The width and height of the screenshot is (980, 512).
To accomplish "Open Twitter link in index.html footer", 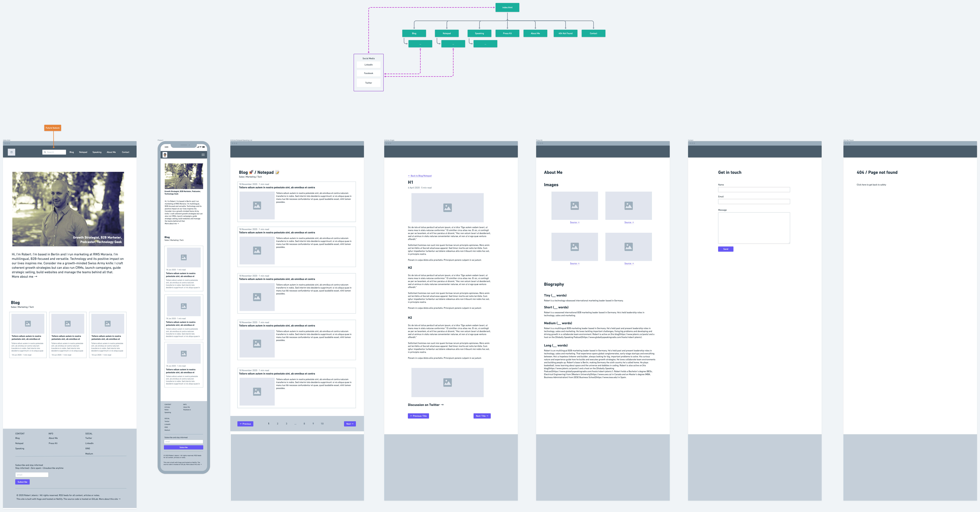I will click(89, 438).
